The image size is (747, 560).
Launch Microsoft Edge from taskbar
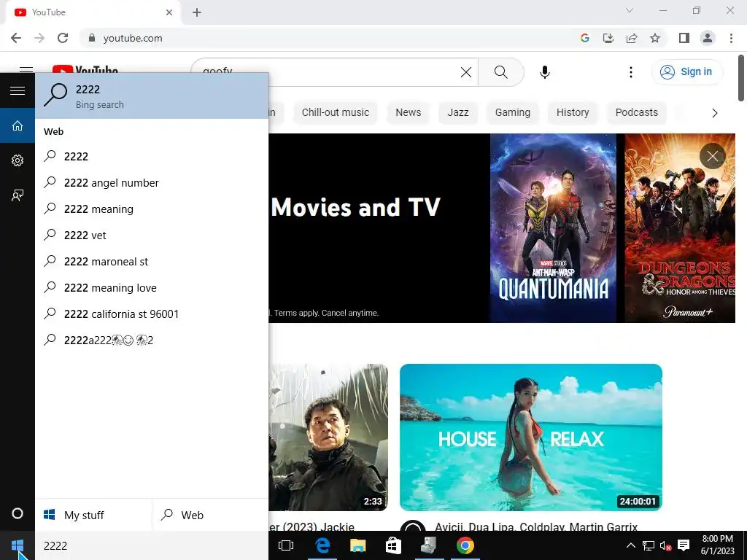pos(322,545)
